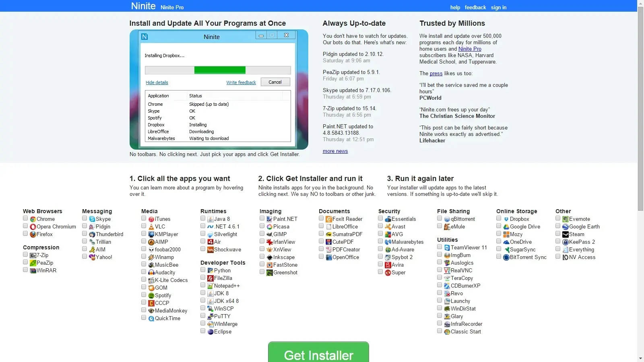Click the Eclipse icon
The width and height of the screenshot is (644, 362).
(x=211, y=332)
